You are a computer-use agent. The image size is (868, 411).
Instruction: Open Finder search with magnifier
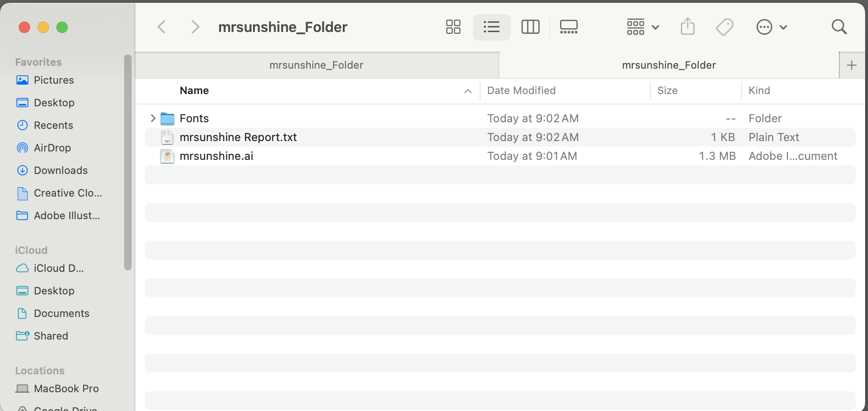point(839,27)
